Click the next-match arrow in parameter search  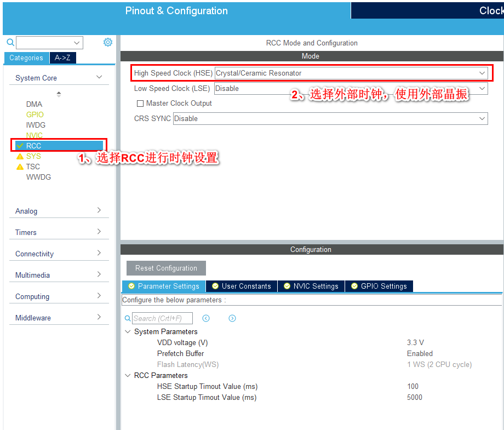232,318
